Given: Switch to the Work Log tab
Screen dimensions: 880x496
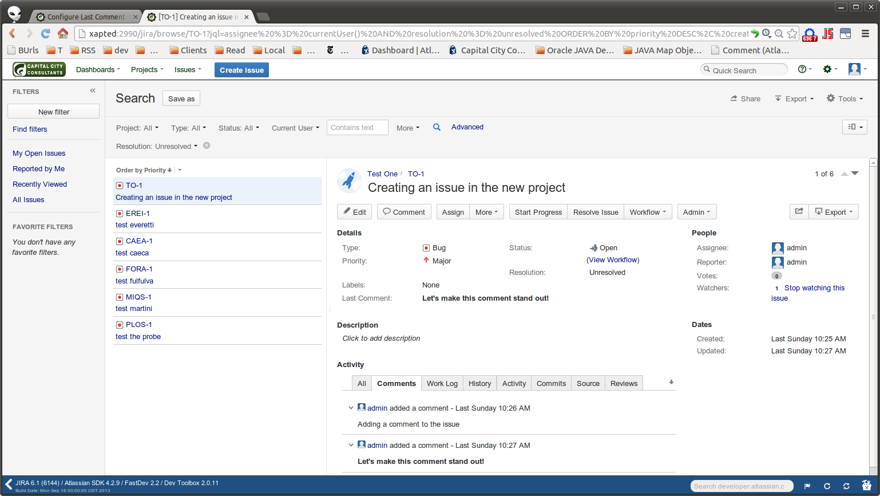Looking at the screenshot, I should coord(442,383).
